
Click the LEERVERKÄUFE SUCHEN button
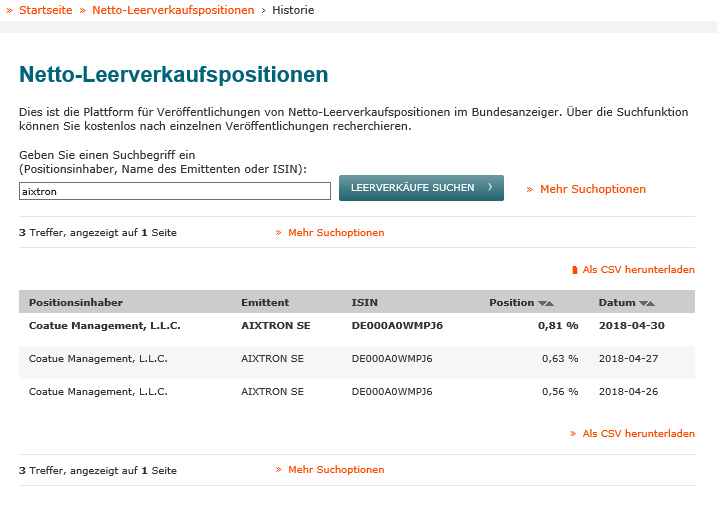421,188
